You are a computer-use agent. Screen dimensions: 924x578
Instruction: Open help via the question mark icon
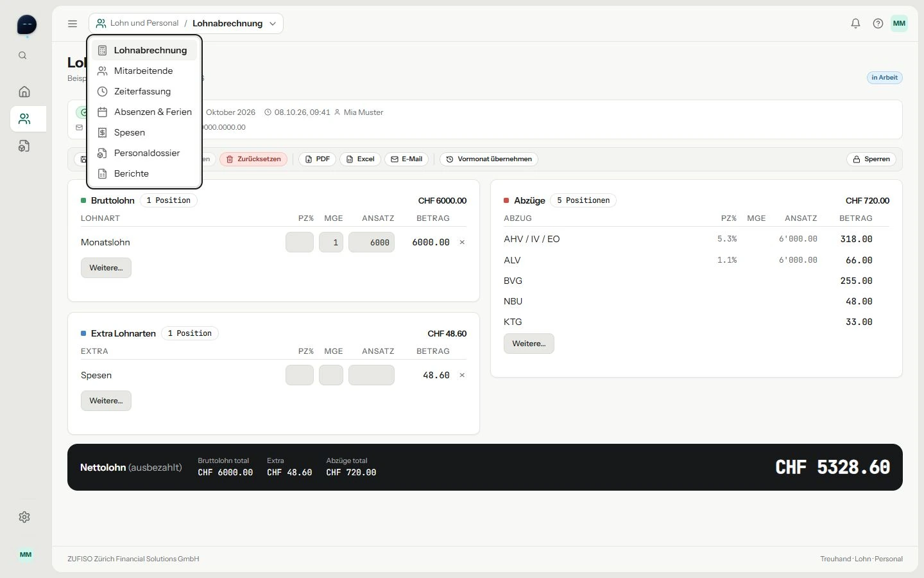point(878,24)
